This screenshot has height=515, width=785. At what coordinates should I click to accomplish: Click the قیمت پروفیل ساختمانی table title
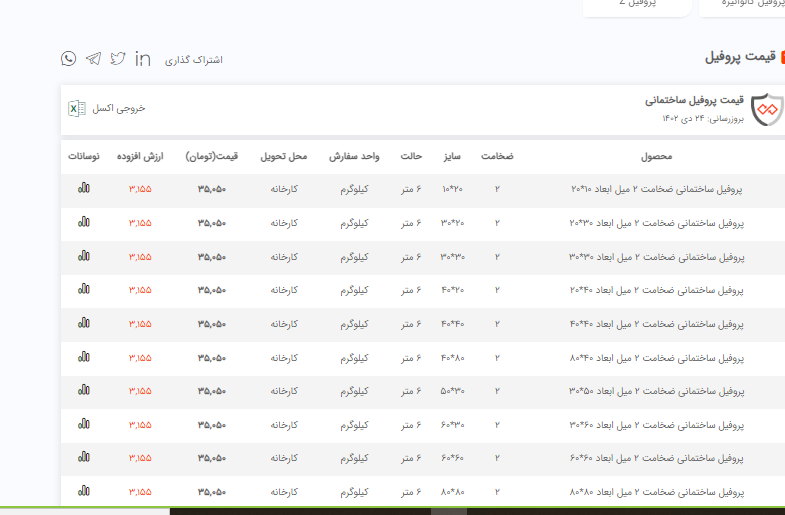click(694, 101)
